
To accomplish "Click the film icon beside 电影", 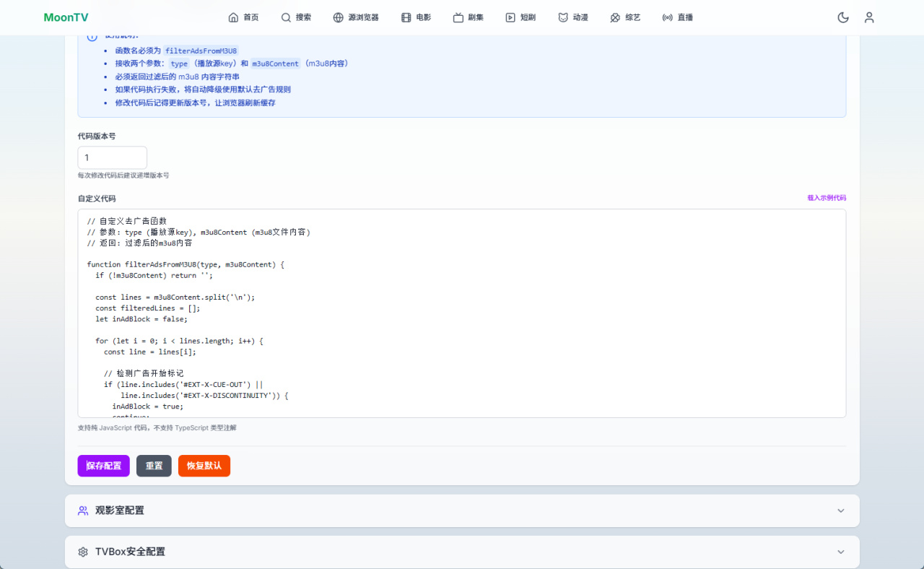I will [x=406, y=17].
